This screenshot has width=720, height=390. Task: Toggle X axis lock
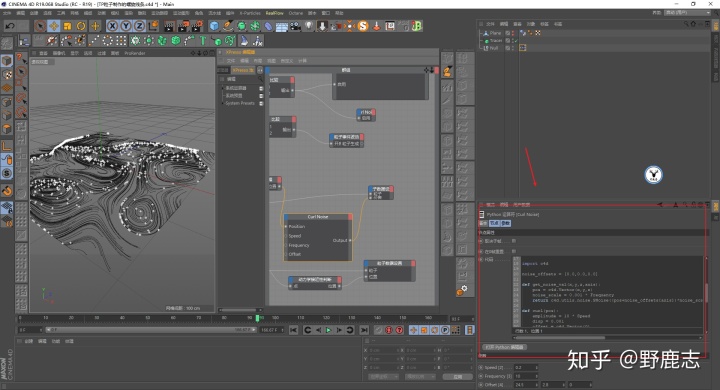click(112, 26)
